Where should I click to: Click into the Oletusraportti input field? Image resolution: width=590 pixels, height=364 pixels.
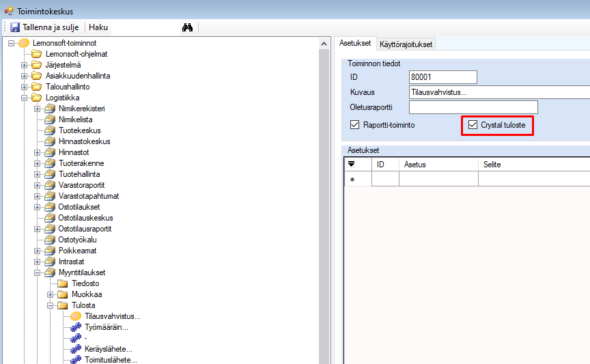473,107
